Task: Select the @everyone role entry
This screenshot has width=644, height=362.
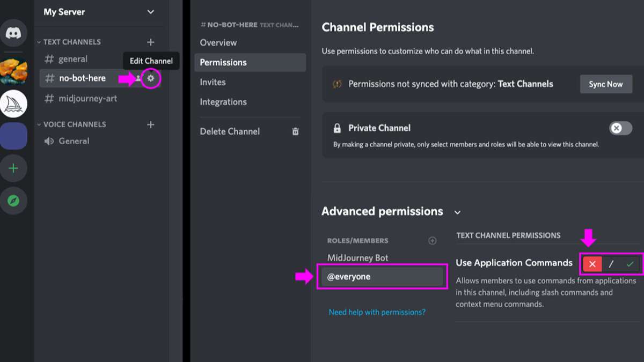Action: coord(382,276)
